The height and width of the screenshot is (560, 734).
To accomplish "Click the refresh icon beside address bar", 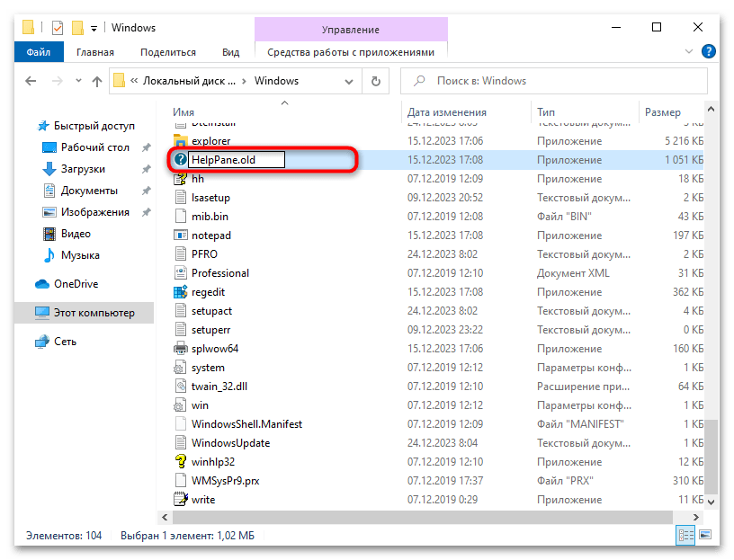I will pos(373,81).
